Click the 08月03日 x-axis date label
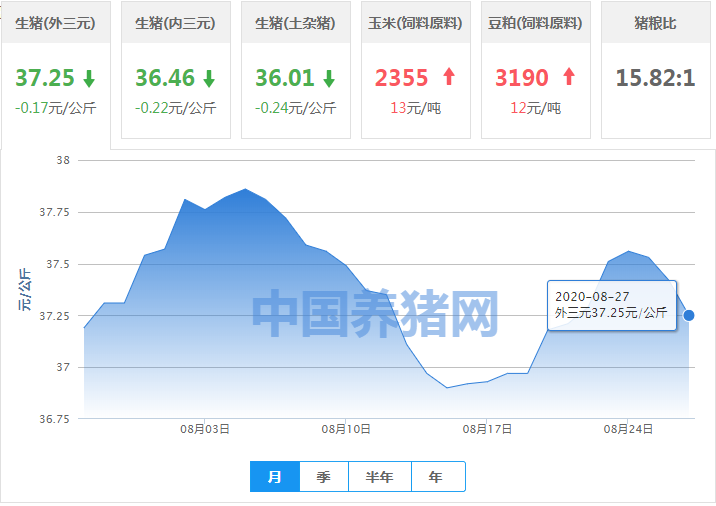The height and width of the screenshot is (506, 716). point(205,429)
